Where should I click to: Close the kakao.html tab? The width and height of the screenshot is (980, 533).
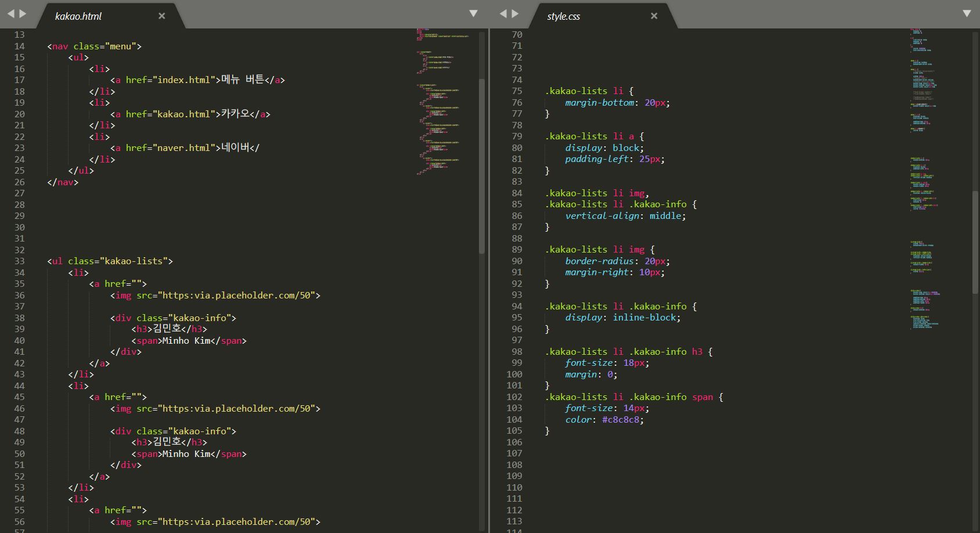pyautogui.click(x=162, y=16)
